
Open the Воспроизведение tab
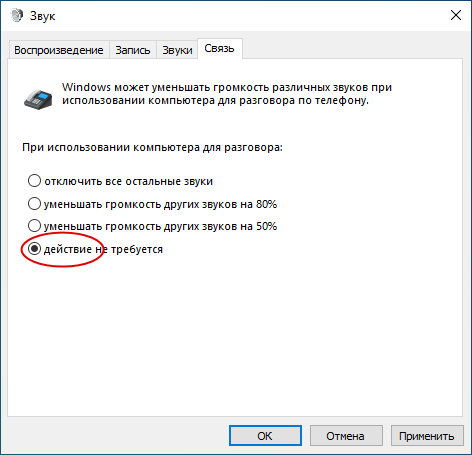click(59, 50)
